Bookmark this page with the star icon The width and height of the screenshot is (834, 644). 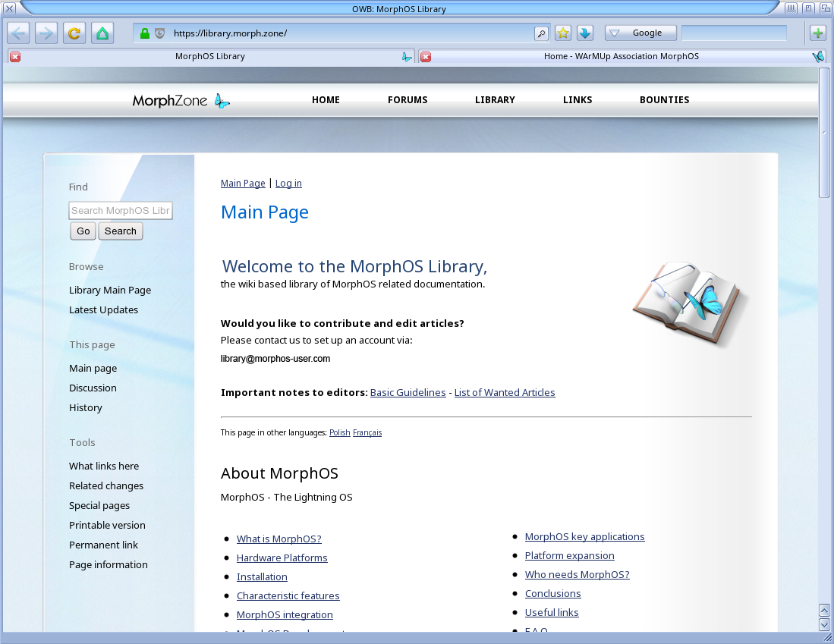pyautogui.click(x=563, y=33)
